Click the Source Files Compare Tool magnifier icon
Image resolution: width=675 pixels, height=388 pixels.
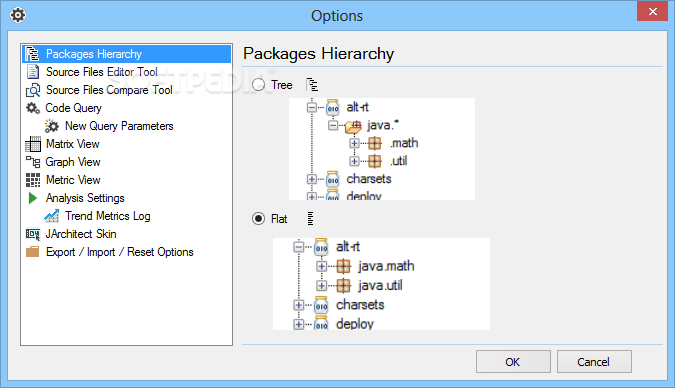33,90
